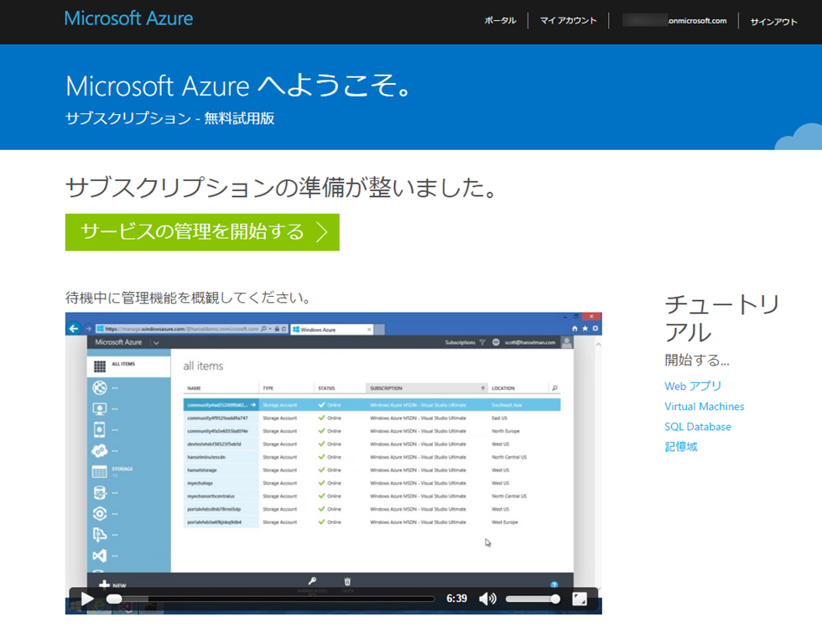The width and height of the screenshot is (822, 644).
Task: Open the Virtual Machines tutorial link
Action: pyautogui.click(x=704, y=407)
